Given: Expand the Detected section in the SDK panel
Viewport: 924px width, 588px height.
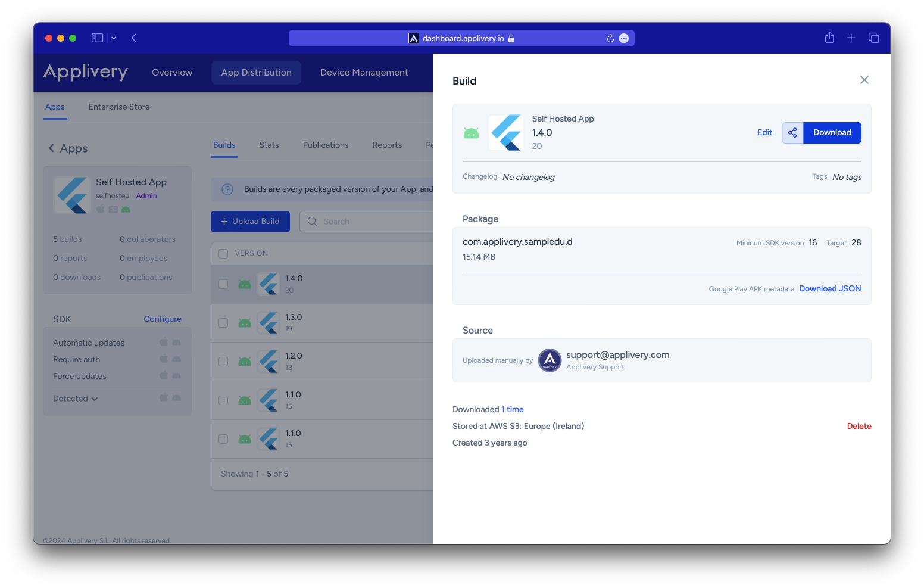Looking at the screenshot, I should coord(75,398).
